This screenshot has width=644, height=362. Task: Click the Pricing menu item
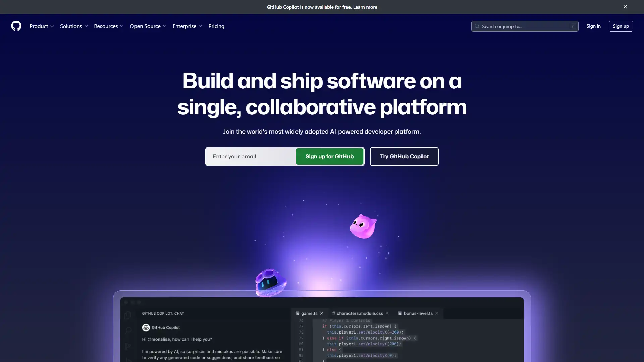(x=216, y=26)
